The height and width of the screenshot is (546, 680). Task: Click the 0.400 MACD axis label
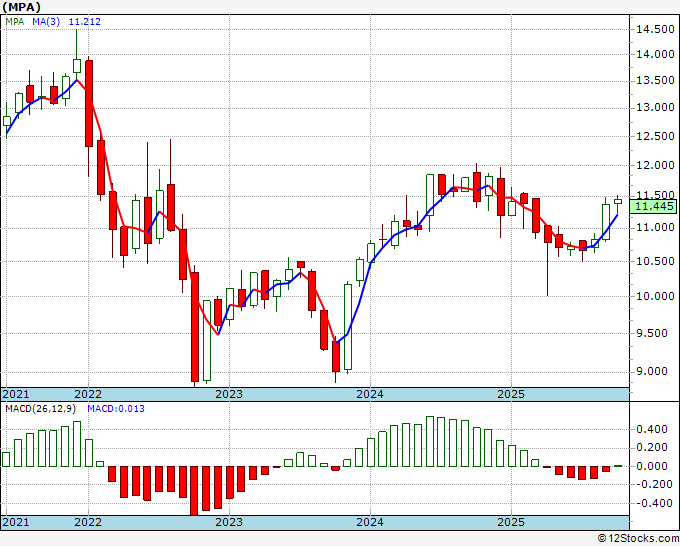652,429
